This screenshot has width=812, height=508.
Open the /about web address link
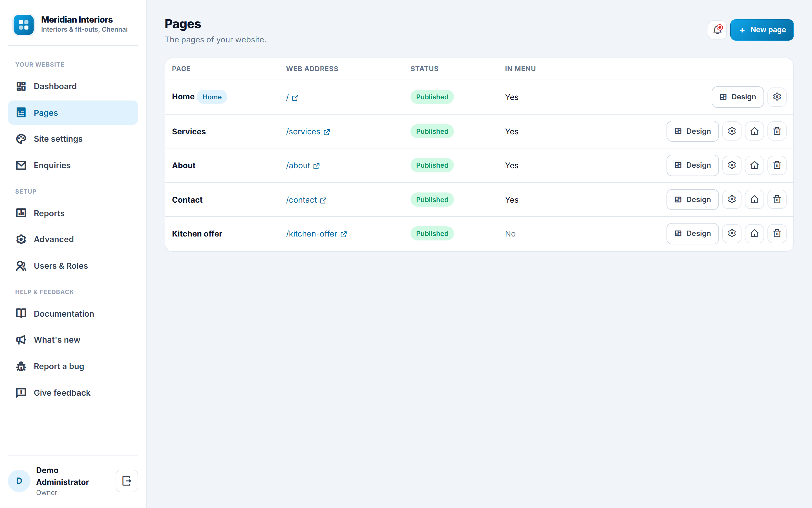[x=303, y=166]
